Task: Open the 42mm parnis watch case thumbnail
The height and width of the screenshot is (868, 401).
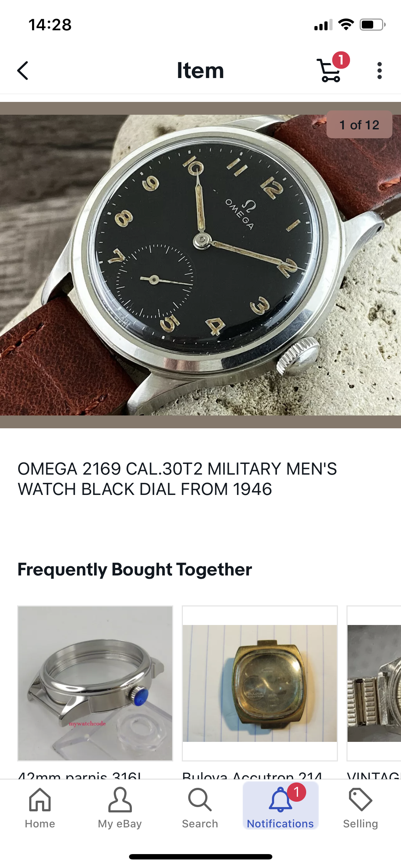Action: 95,683
